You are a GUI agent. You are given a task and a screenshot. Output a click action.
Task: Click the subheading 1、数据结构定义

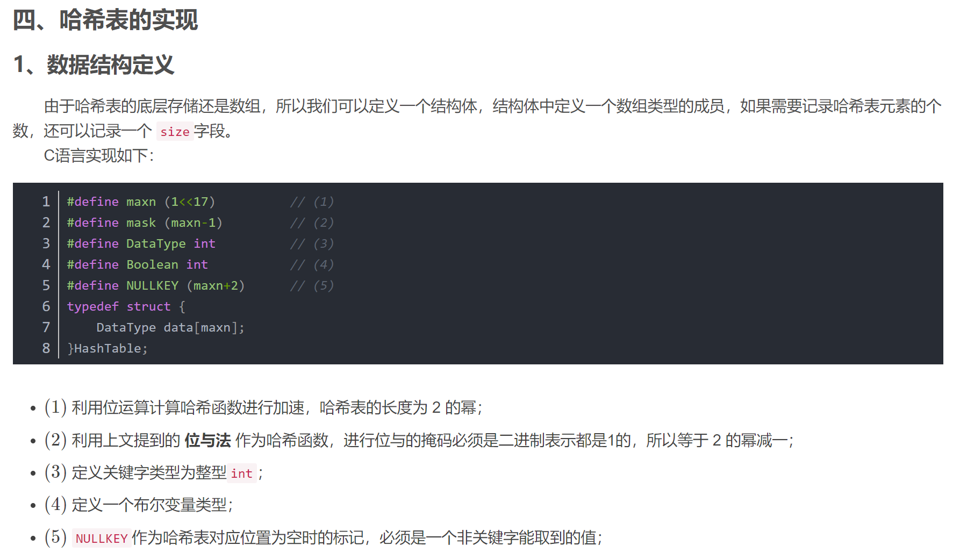tap(94, 65)
